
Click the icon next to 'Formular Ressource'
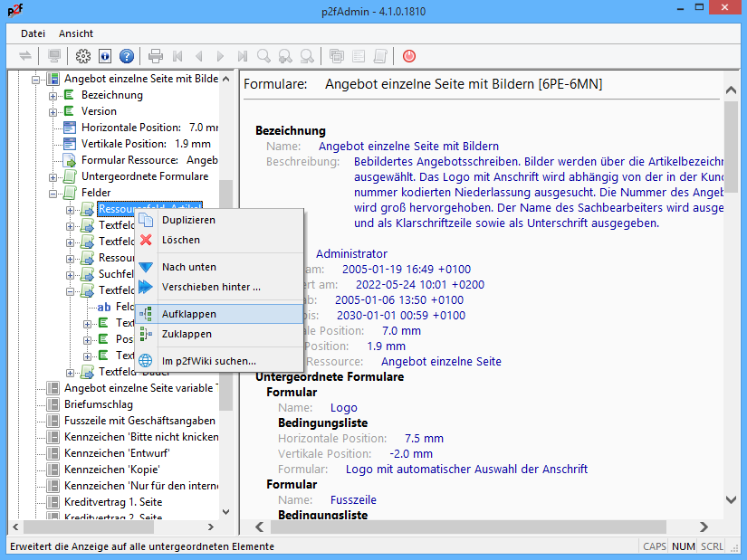[x=70, y=160]
